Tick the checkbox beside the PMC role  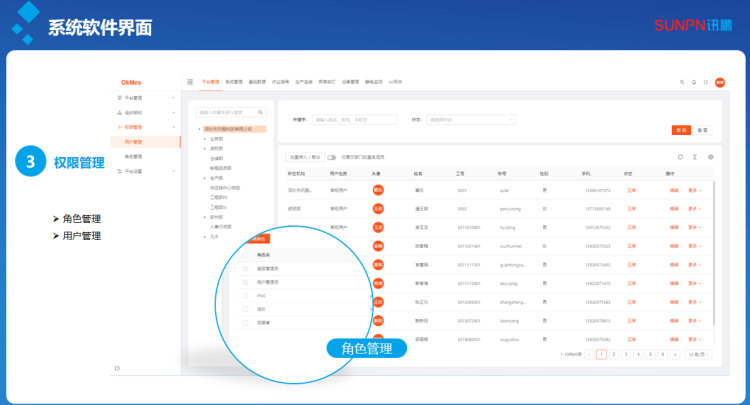click(246, 296)
